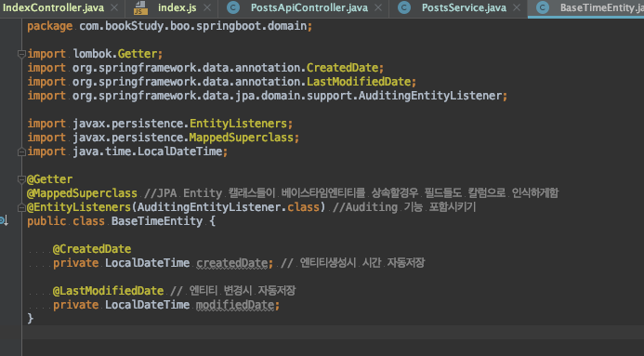Image resolution: width=644 pixels, height=356 pixels.
Task: Click the BaseTimeEntity class name in declaration
Action: 157,221
